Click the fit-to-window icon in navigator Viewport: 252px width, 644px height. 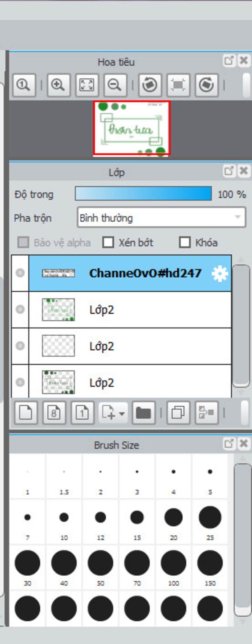coord(87,85)
